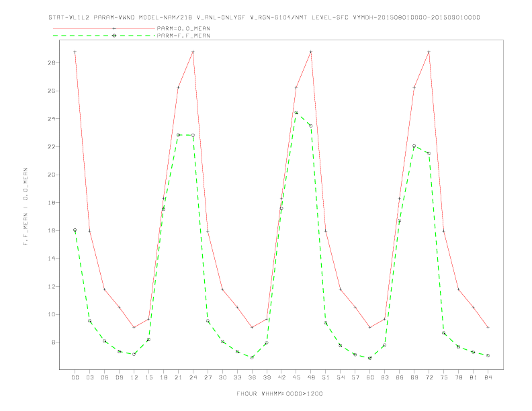Image resolution: width=532 pixels, height=411 pixels.
Task: Click x-axis tick label 42
Action: (281, 377)
